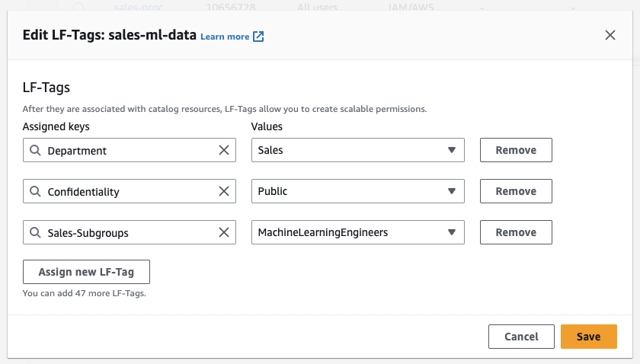
Task: Click the search icon in Sales-Subgroups field
Action: click(x=35, y=233)
